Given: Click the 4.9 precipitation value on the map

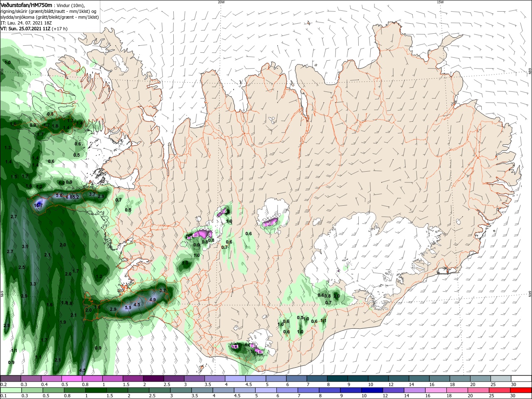Looking at the screenshot, I should tap(152, 300).
